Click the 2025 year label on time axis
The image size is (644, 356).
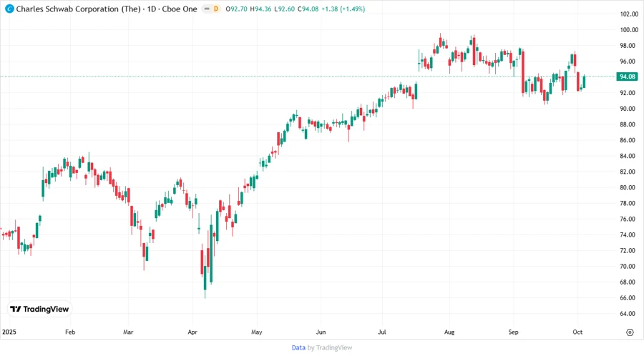point(9,332)
